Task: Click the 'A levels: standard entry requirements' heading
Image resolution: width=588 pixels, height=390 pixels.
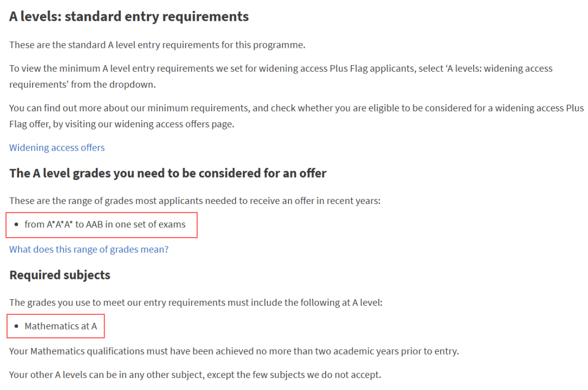Action: 128,17
